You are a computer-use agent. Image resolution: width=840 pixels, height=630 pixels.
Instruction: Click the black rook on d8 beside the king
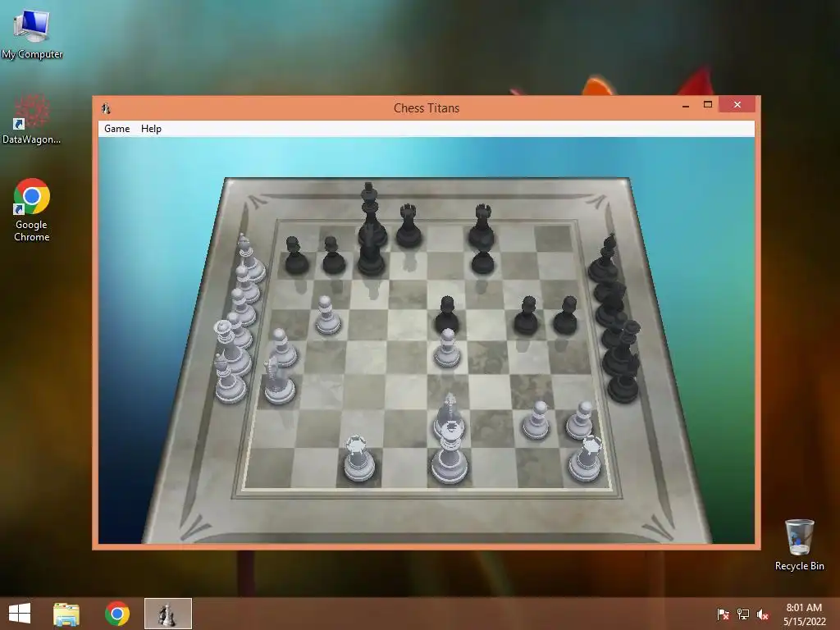409,226
